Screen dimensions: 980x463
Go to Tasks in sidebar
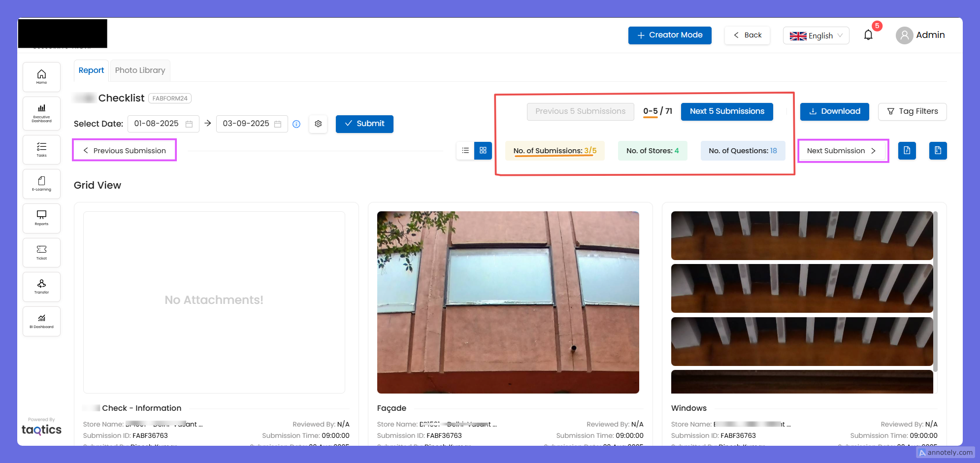[41, 150]
